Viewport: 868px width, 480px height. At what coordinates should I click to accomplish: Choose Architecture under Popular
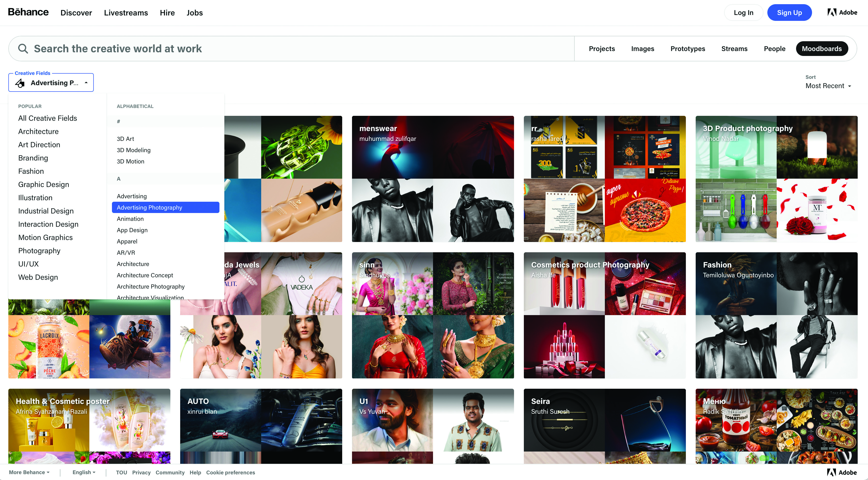(38, 131)
